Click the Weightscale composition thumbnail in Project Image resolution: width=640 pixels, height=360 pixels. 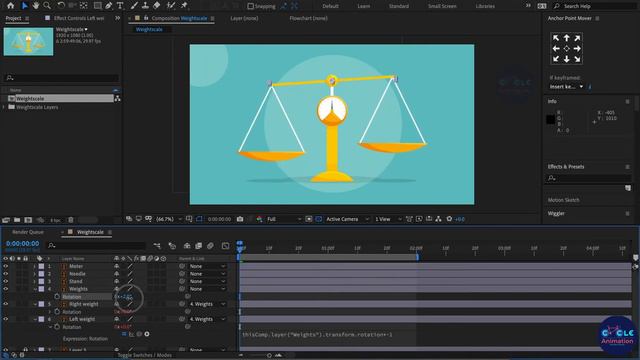point(28,42)
